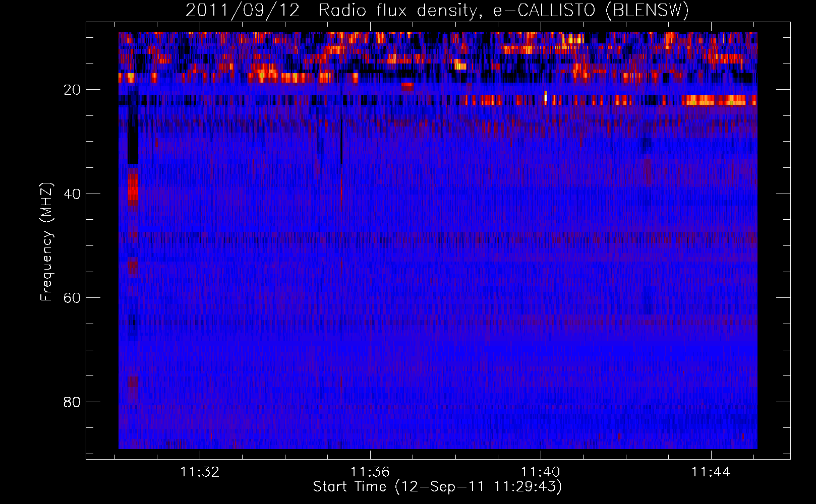Viewport: 816px width, 504px height.
Task: Click the '11:44' time tick label
Action: (x=711, y=472)
